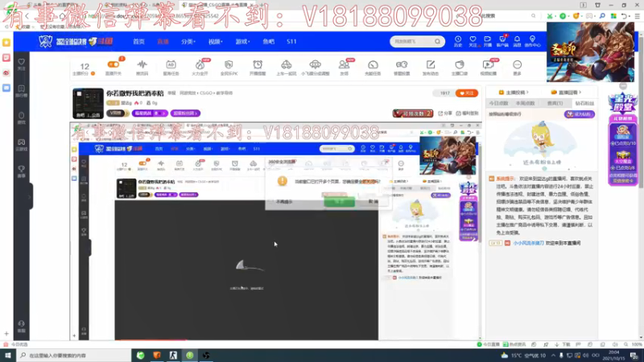The width and height of the screenshot is (644, 362).
Task: Toggle the 直播开关 live switch
Action: (114, 65)
